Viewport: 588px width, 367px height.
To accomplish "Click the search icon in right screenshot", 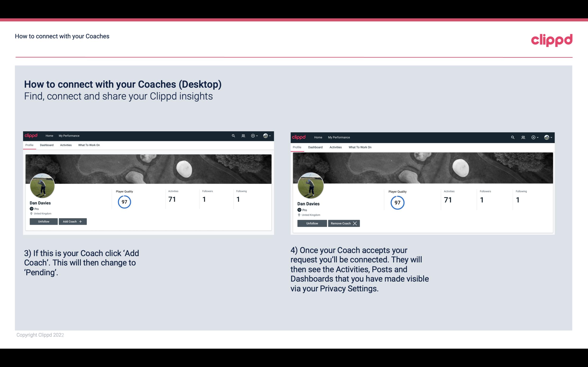I will [513, 137].
